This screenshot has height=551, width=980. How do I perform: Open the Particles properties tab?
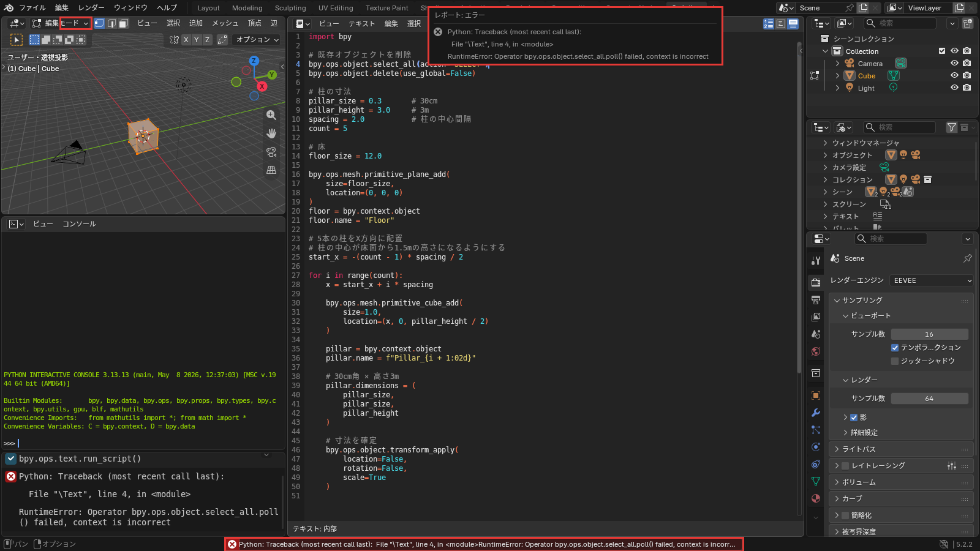[816, 430]
